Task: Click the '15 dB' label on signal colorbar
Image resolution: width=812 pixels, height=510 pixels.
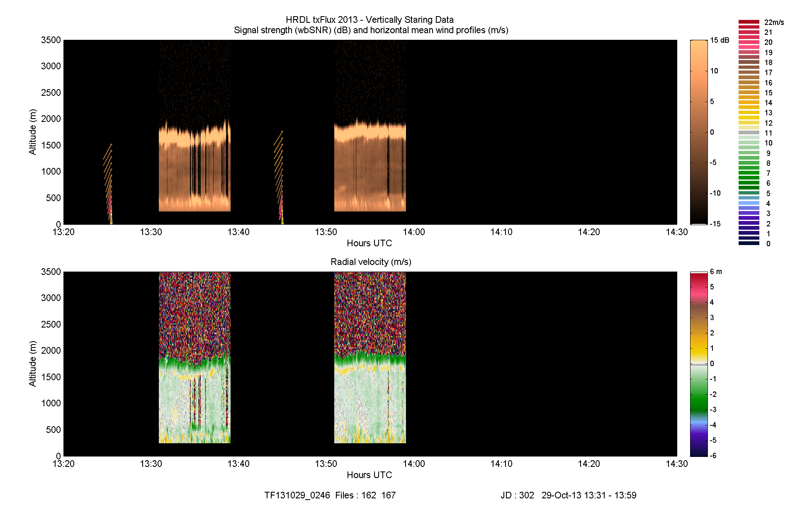Action: pyautogui.click(x=720, y=40)
